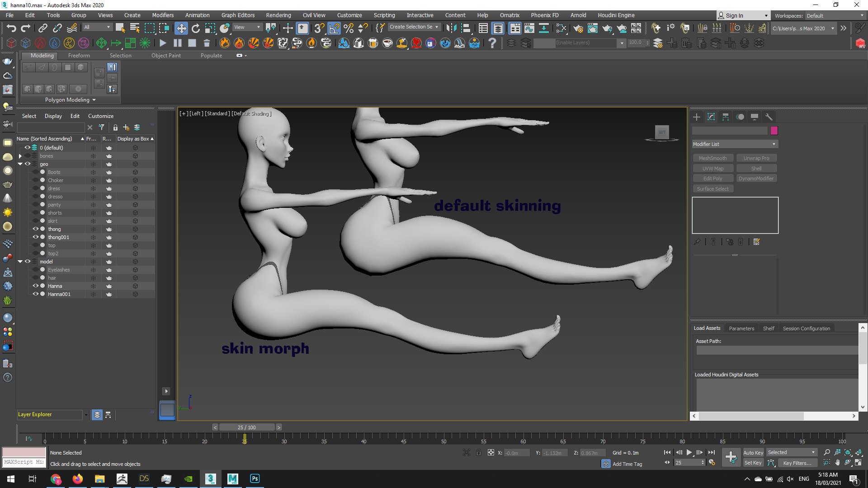Click the Pin Stack icon
Image resolution: width=868 pixels, height=488 pixels.
[x=697, y=242]
